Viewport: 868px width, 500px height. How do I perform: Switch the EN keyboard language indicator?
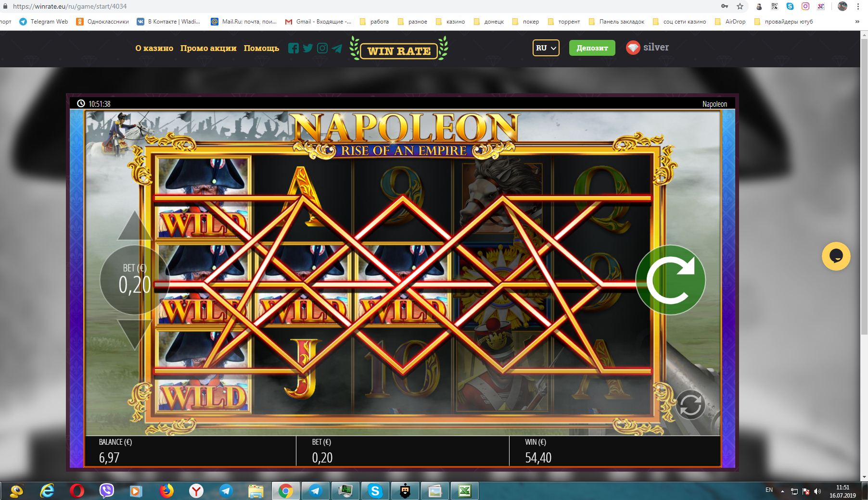769,490
